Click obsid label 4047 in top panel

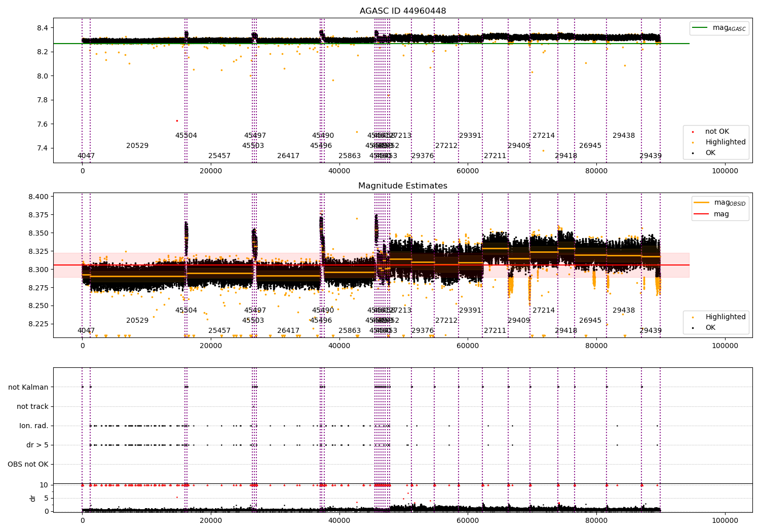point(86,156)
